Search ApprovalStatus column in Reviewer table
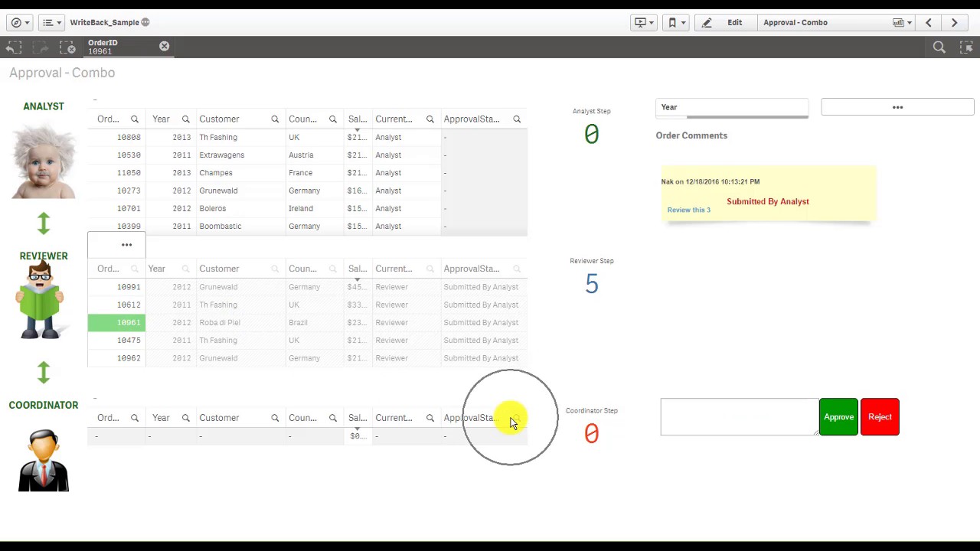980x551 pixels. [x=517, y=269]
